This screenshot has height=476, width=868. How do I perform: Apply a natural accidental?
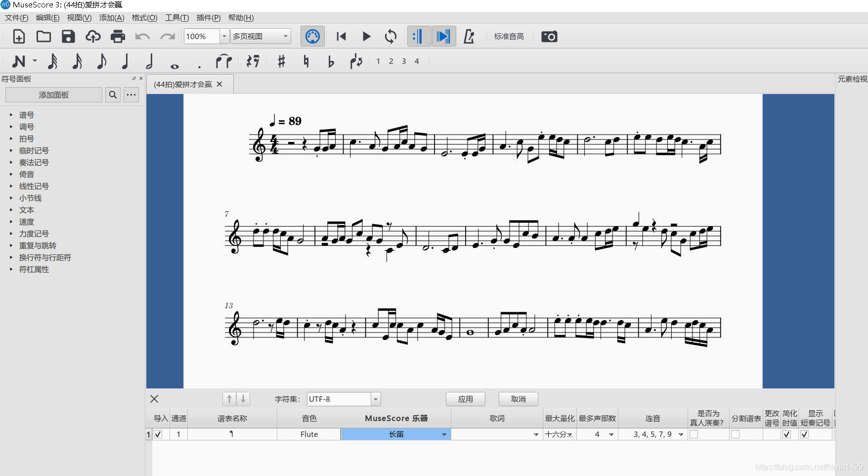[306, 61]
